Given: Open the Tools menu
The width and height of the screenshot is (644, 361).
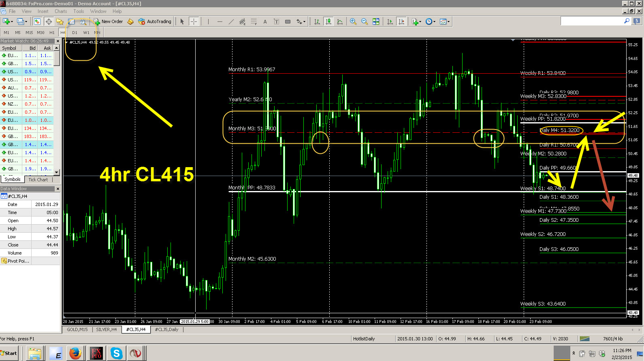Looking at the screenshot, I should 79,11.
